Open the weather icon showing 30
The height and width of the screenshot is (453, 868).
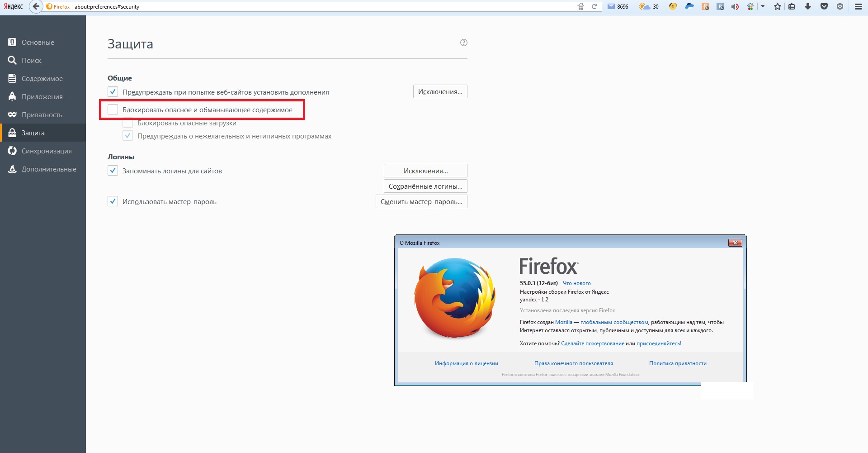coord(649,6)
